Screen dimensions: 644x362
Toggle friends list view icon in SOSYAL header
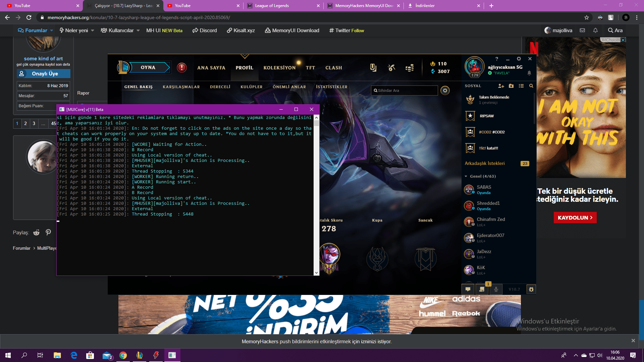point(521,86)
